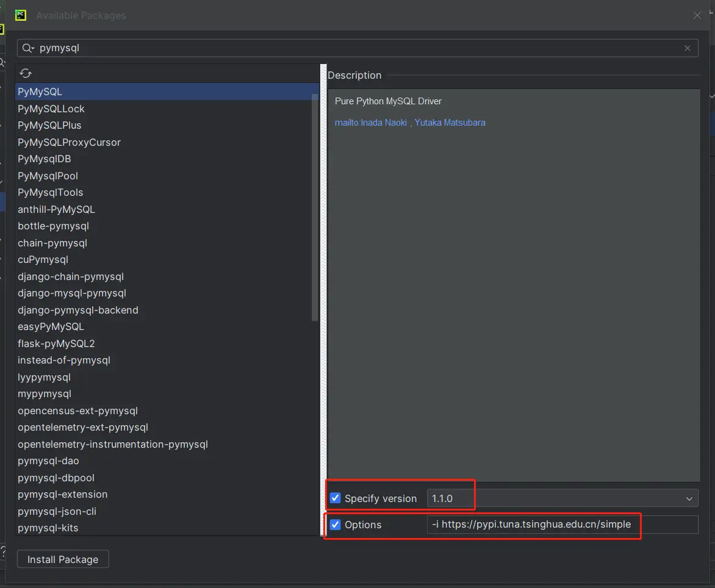715x588 pixels.
Task: Reload the list of available packages
Action: coord(26,73)
